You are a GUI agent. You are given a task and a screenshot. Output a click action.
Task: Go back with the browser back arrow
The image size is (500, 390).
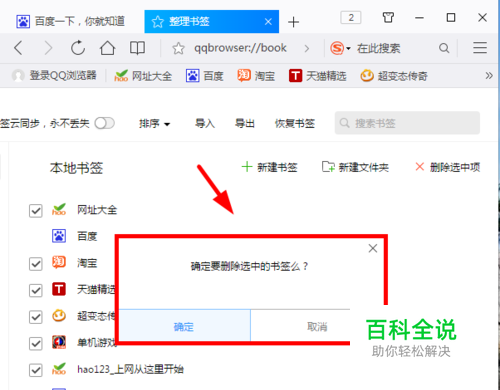18,48
